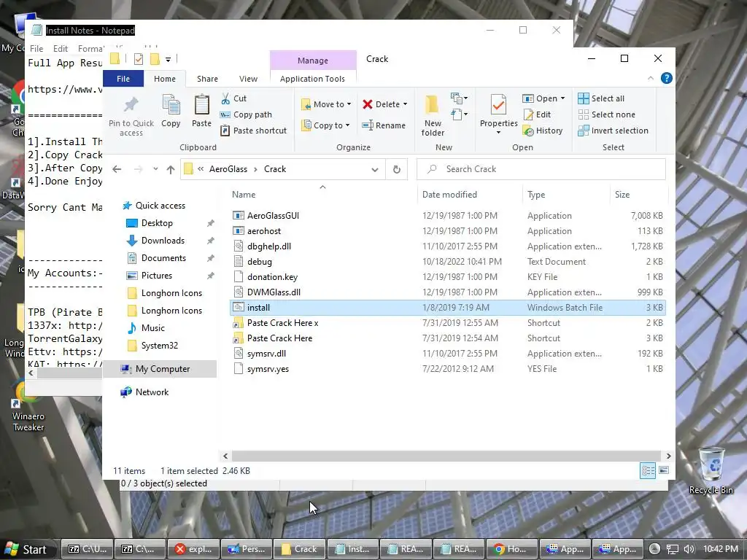This screenshot has height=560, width=747.
Task: Create a New folder from ribbon
Action: tap(433, 116)
